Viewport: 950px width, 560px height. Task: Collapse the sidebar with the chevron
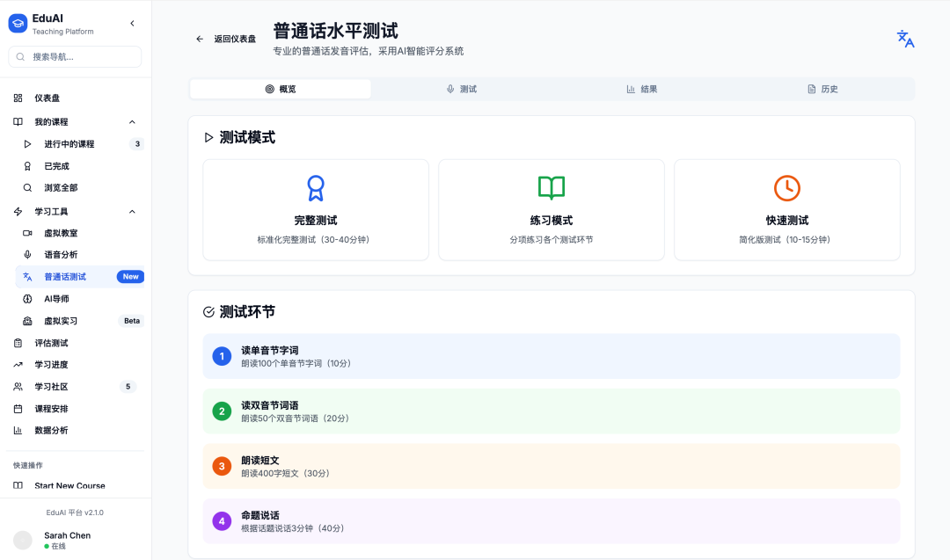point(132,24)
